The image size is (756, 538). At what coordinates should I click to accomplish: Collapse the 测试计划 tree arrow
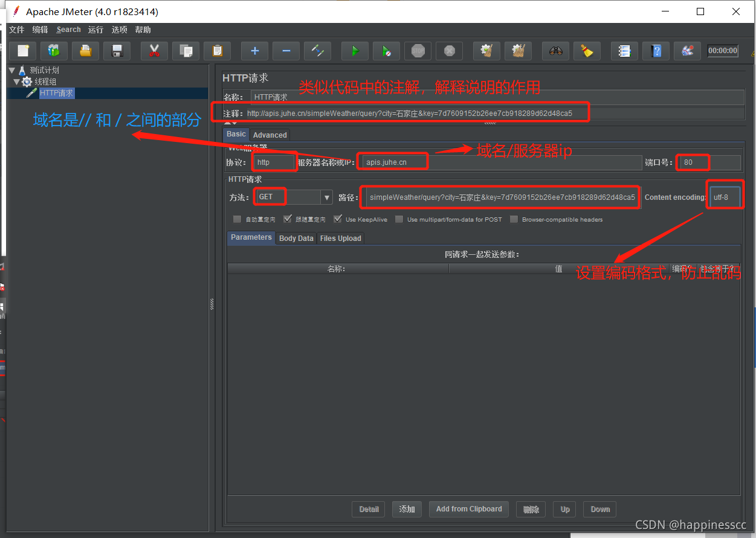tap(11, 70)
